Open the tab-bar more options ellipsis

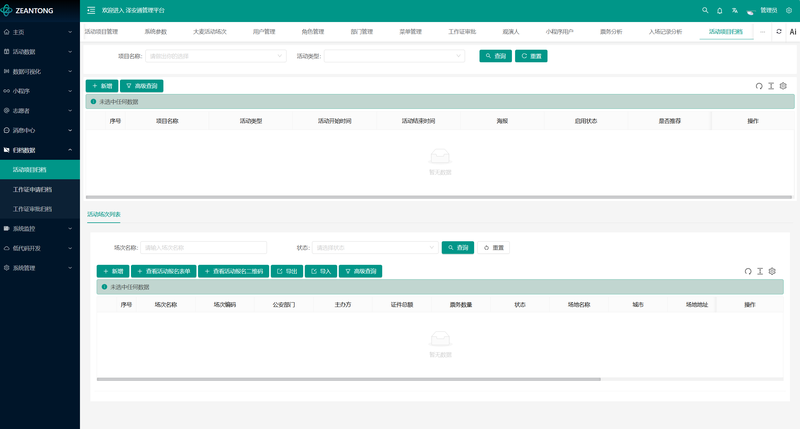click(x=763, y=32)
